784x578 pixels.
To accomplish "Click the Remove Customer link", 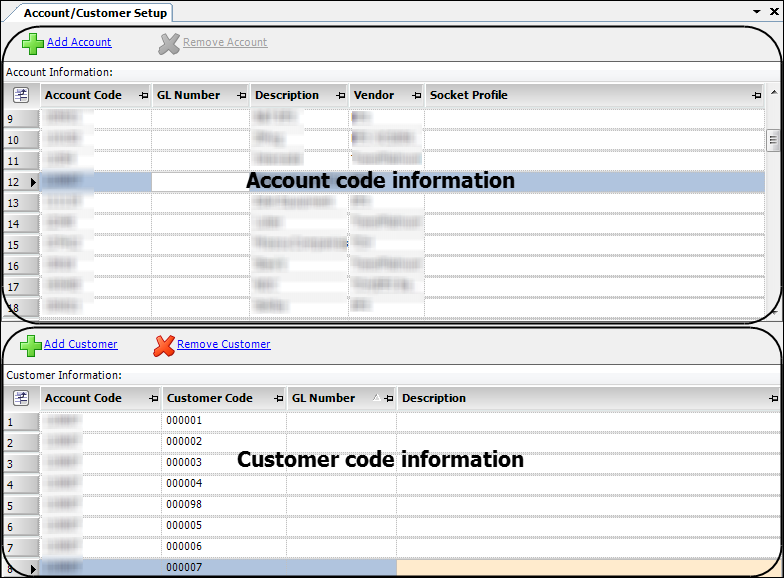I will pos(223,344).
